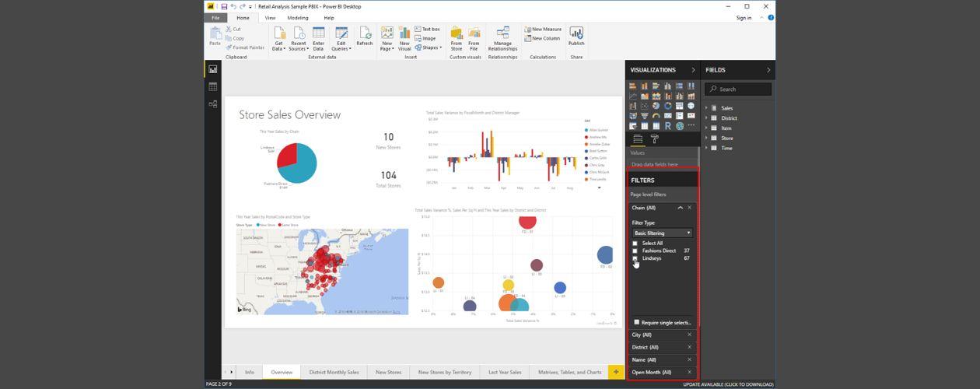This screenshot has width=980, height=389.
Task: Switch to Relationships view in left sidebar
Action: coord(213,103)
